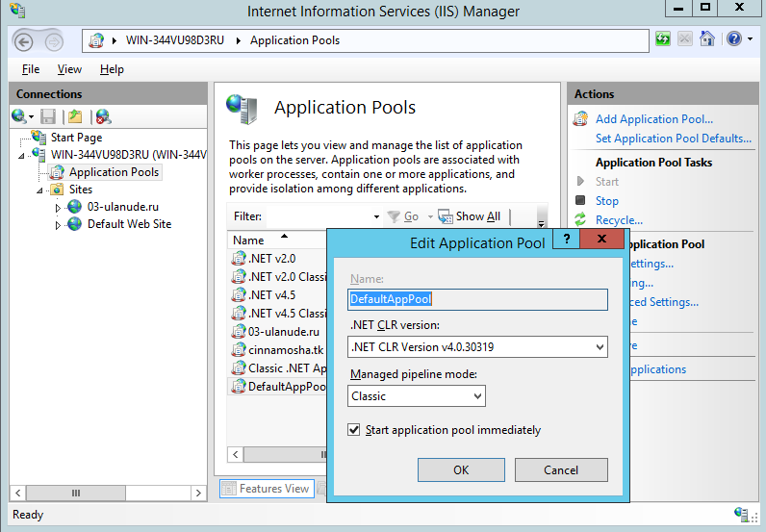
Task: Open the Help menu
Action: tap(112, 69)
